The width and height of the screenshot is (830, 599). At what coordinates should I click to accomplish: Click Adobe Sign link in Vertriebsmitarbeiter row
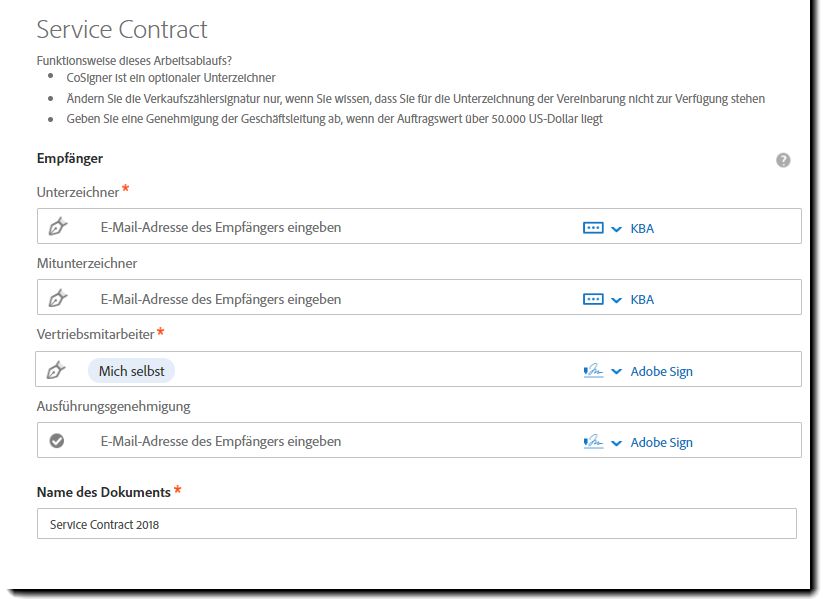[661, 371]
